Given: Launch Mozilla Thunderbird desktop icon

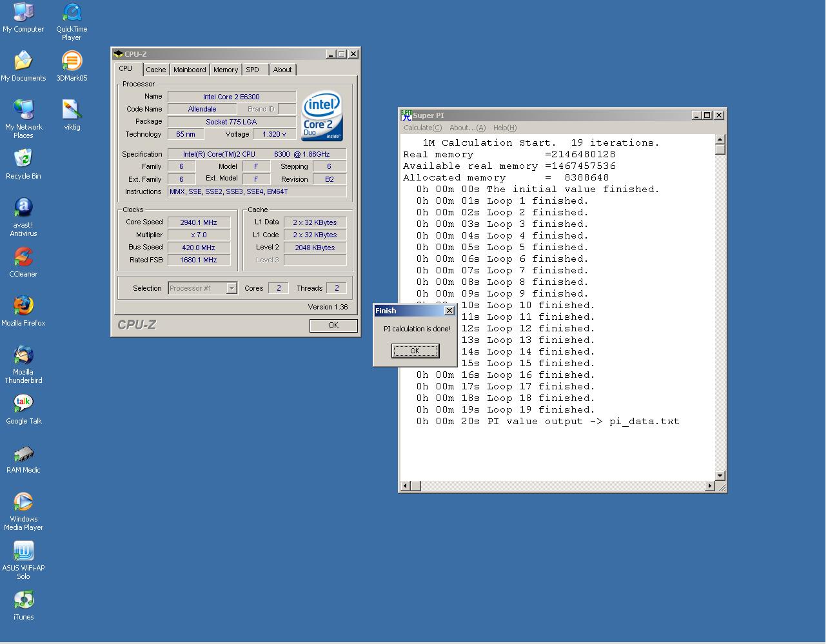Looking at the screenshot, I should click(x=23, y=364).
